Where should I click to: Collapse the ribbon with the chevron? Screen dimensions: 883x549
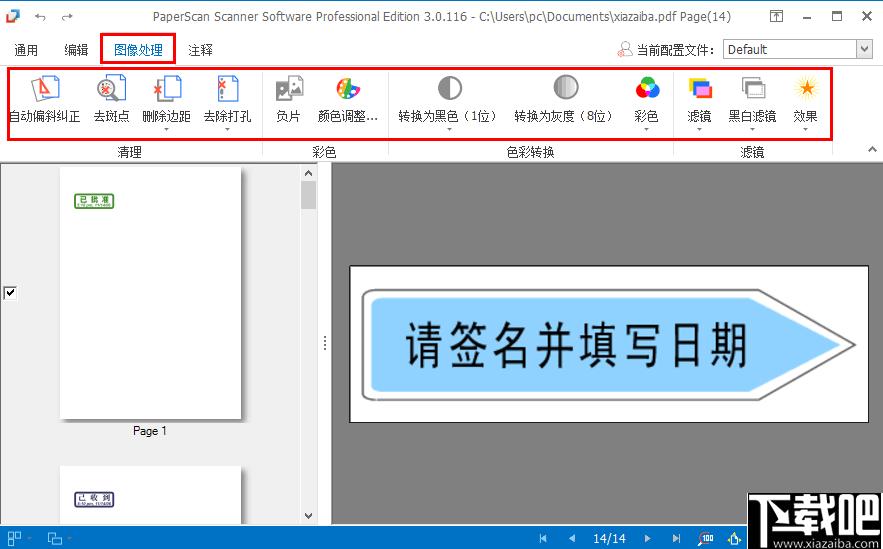point(872,150)
